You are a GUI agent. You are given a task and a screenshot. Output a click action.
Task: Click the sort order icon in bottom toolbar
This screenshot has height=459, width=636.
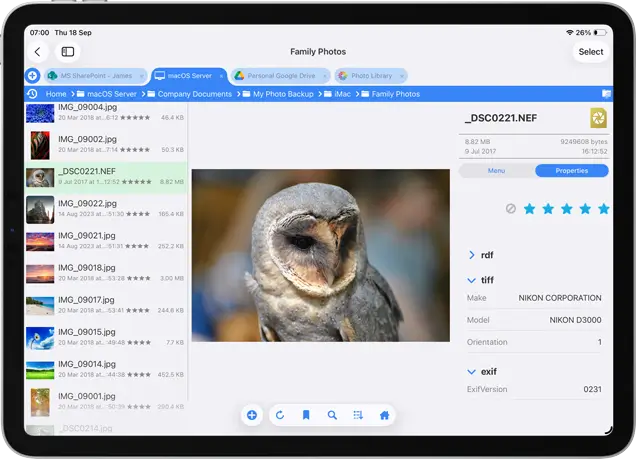click(x=358, y=415)
